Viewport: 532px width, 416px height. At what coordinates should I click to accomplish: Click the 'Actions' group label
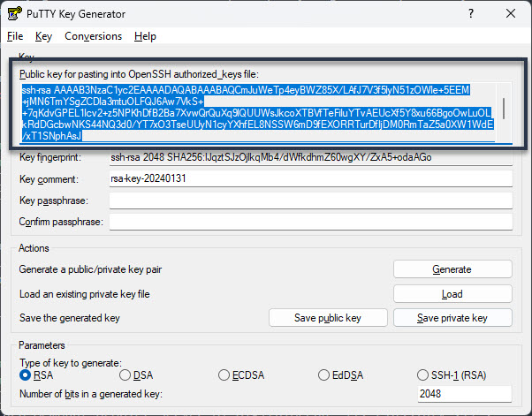pos(34,248)
